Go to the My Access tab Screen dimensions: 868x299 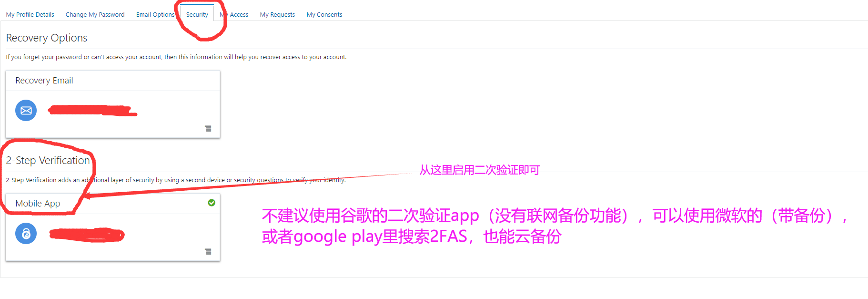point(234,15)
